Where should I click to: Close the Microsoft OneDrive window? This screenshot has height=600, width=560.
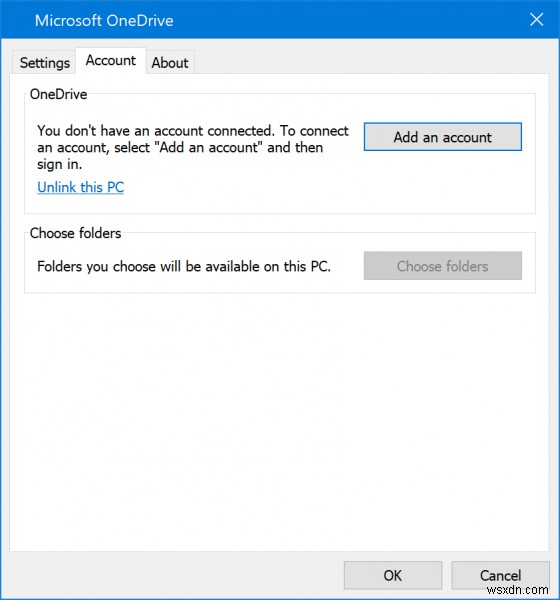click(536, 19)
